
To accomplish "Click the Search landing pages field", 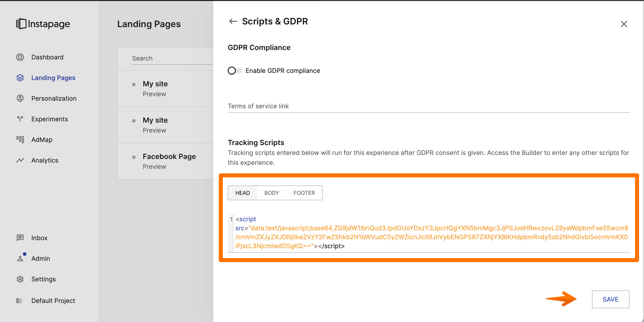I will [173, 59].
